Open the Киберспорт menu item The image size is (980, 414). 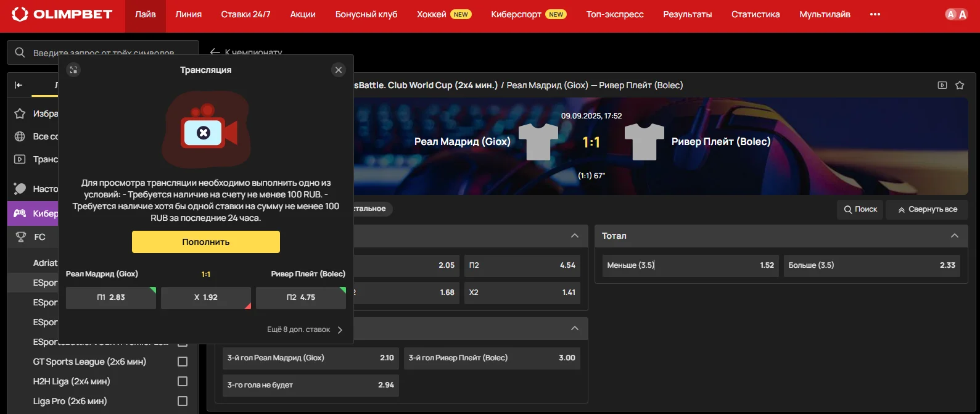(x=516, y=14)
